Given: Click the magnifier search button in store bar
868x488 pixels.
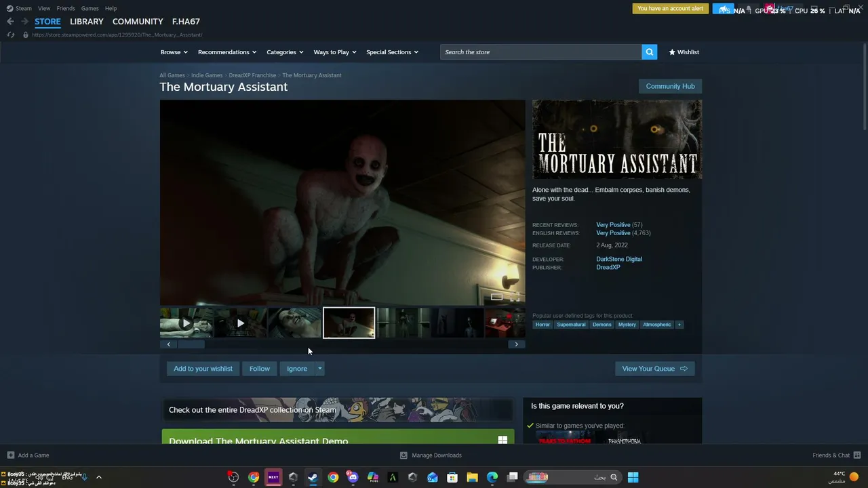Looking at the screenshot, I should (650, 52).
